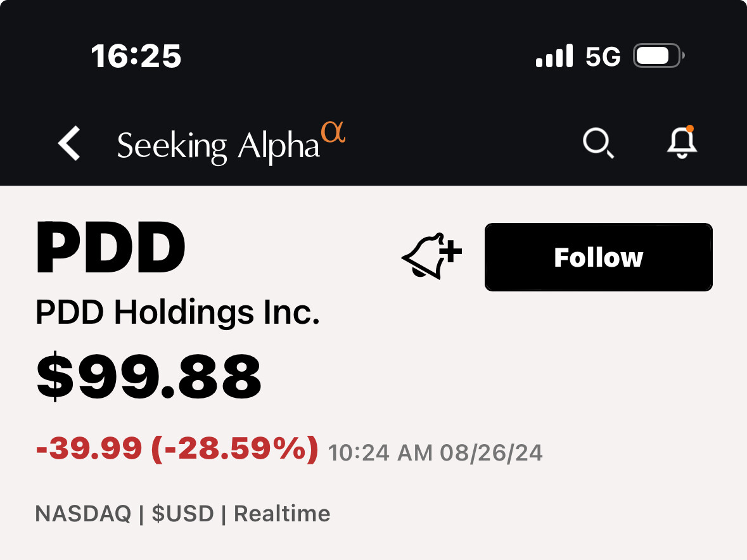Click the -39.99 price change value
Image resolution: width=747 pixels, height=560 pixels.
[89, 449]
